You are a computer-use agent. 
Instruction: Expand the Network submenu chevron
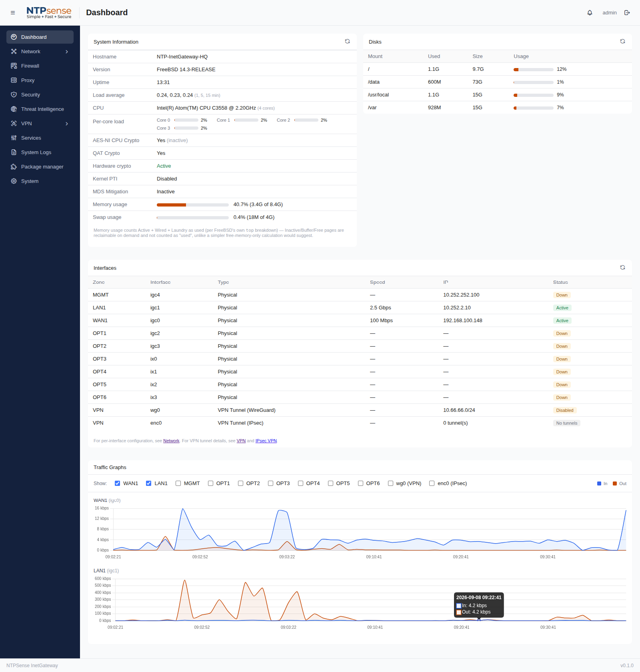point(67,52)
